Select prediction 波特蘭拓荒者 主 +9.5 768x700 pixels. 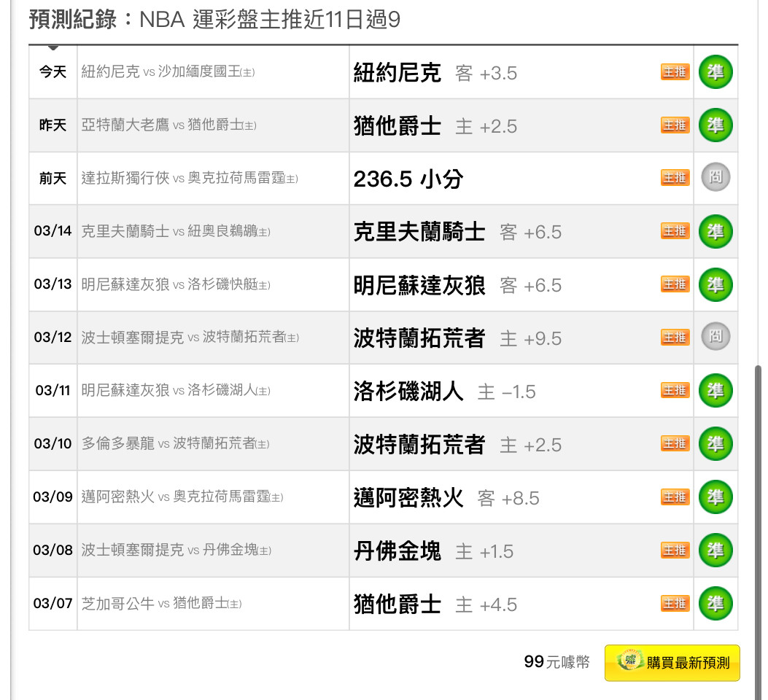(457, 338)
